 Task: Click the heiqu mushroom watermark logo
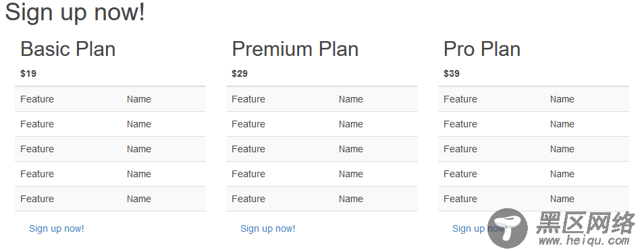tap(508, 228)
